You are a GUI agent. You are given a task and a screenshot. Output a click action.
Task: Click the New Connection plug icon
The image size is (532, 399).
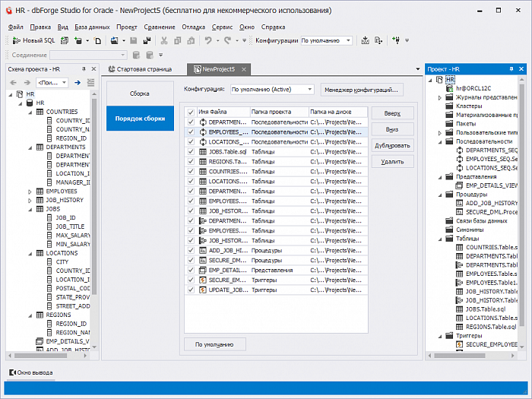pos(397,40)
